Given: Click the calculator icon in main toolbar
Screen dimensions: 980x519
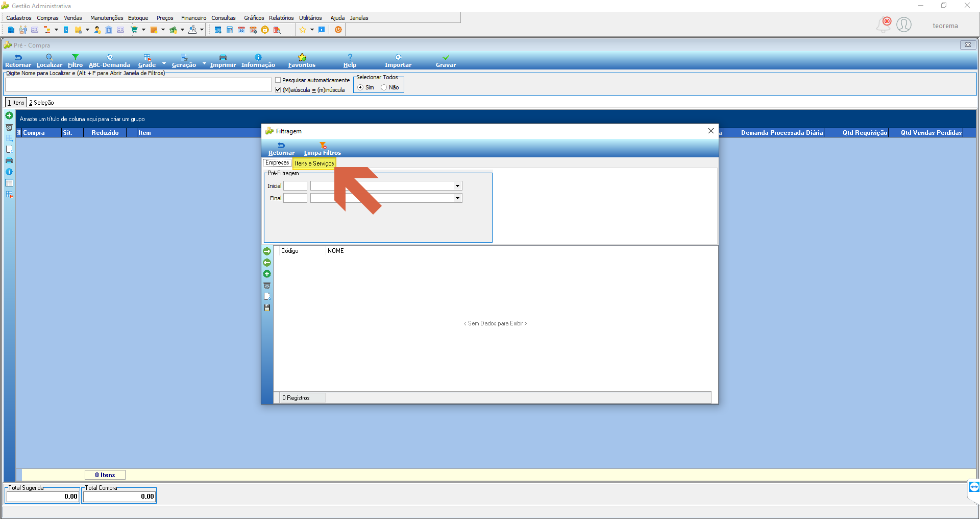Looking at the screenshot, I should [230, 30].
